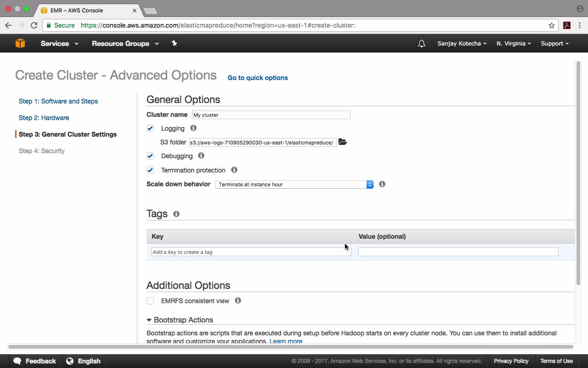588x368 pixels.
Task: Browse S3 folder with the folder icon
Action: 343,142
